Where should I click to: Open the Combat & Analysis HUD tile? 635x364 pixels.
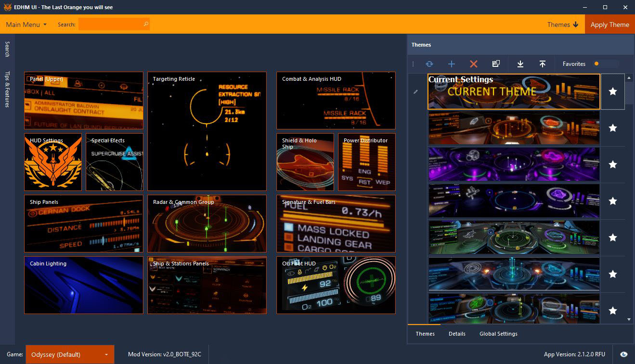tap(336, 100)
